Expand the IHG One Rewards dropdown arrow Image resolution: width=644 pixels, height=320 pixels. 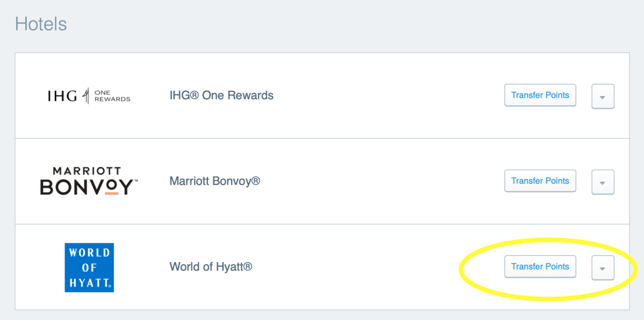click(x=602, y=96)
